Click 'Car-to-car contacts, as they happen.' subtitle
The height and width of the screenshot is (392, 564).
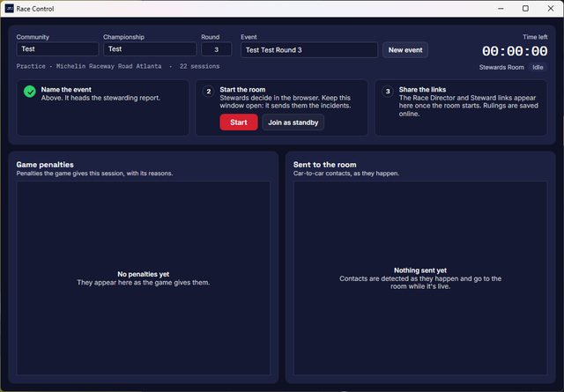pos(346,174)
